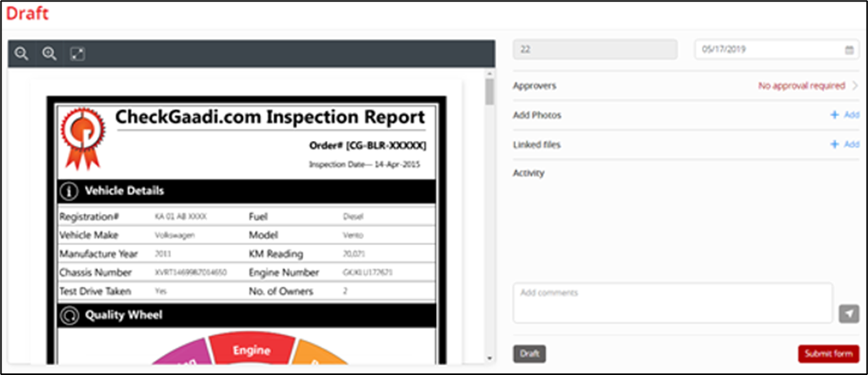
Task: Click the No. of Owners value 2
Action: [x=346, y=291]
